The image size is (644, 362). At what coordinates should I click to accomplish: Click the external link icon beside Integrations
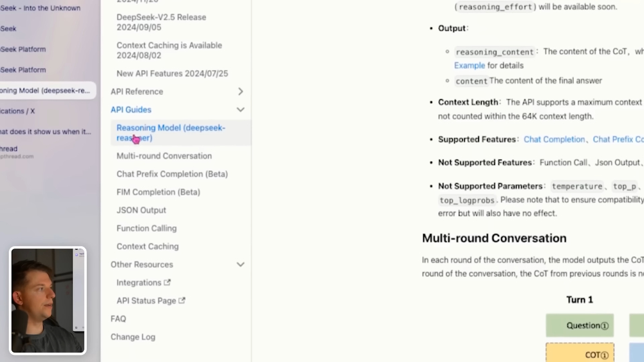(x=167, y=282)
